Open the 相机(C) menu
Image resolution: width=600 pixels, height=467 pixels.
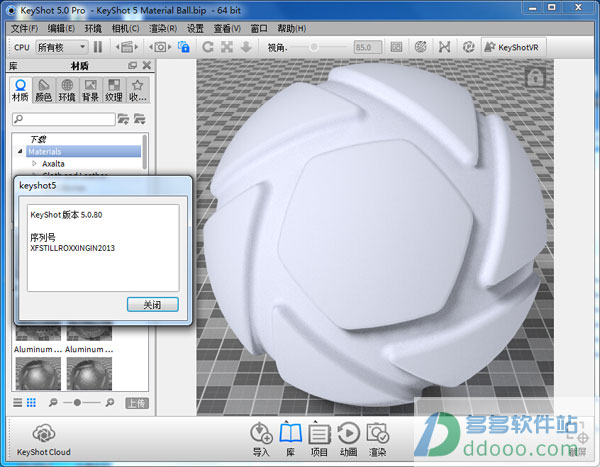pyautogui.click(x=125, y=28)
